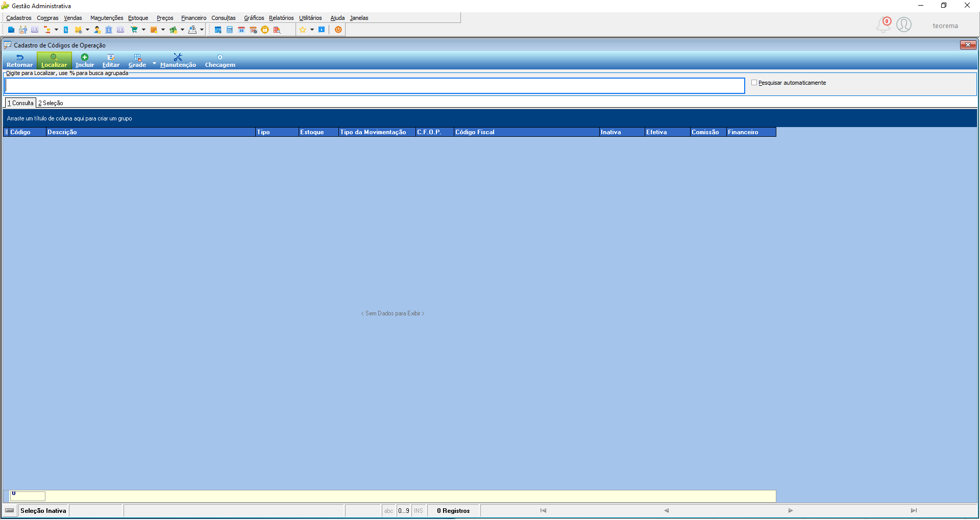
Task: Open the Manutenção tools button
Action: point(178,61)
